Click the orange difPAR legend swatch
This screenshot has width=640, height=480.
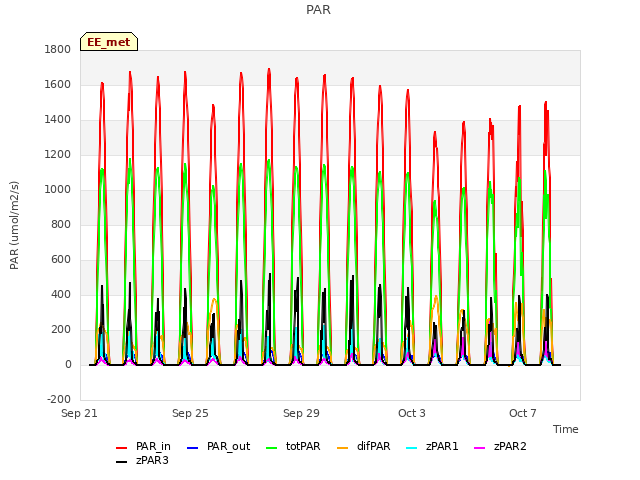(343, 448)
